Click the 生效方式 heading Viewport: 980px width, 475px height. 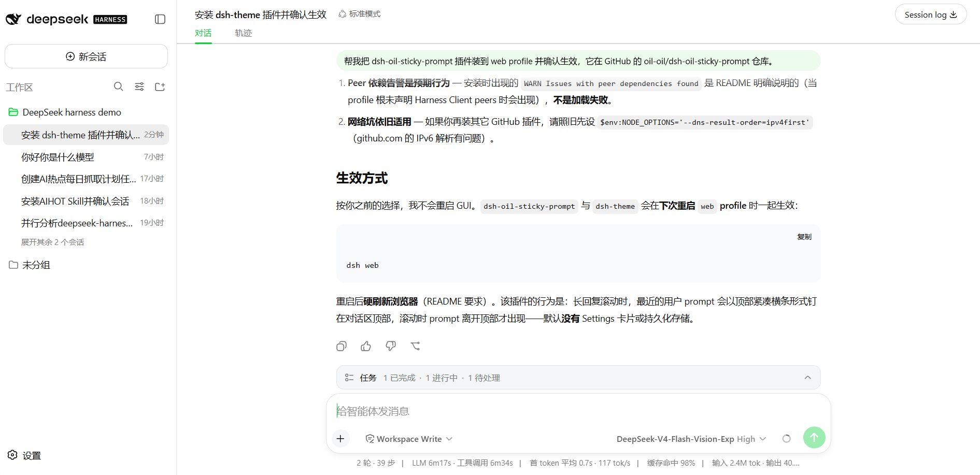tap(362, 178)
